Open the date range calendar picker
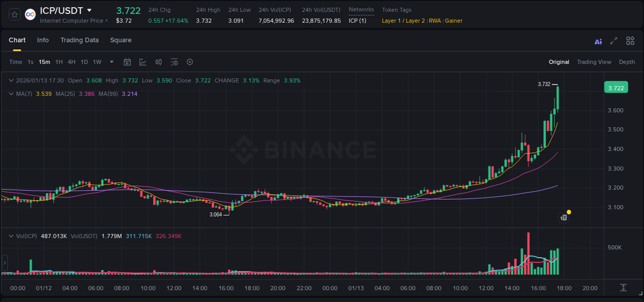Screen dimensions: 644x302 pyautogui.click(x=127, y=62)
